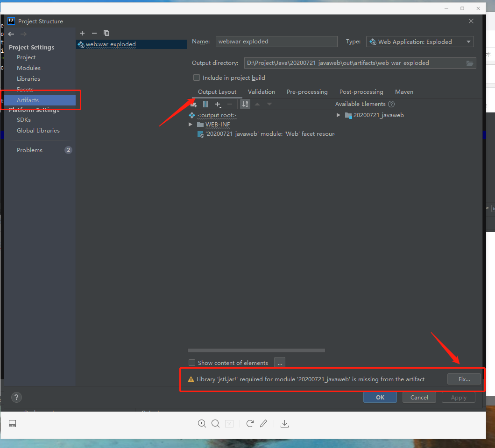Click the Output directory path field

tap(355, 63)
